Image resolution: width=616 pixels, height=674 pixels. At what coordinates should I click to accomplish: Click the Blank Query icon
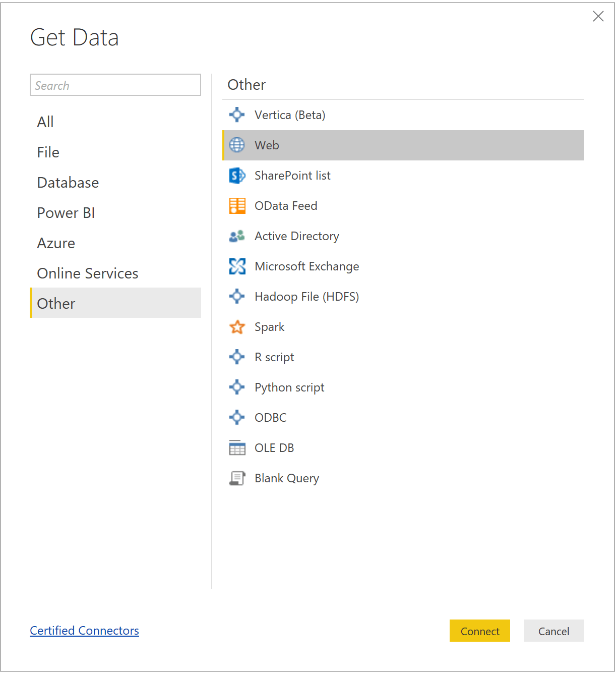pyautogui.click(x=237, y=478)
